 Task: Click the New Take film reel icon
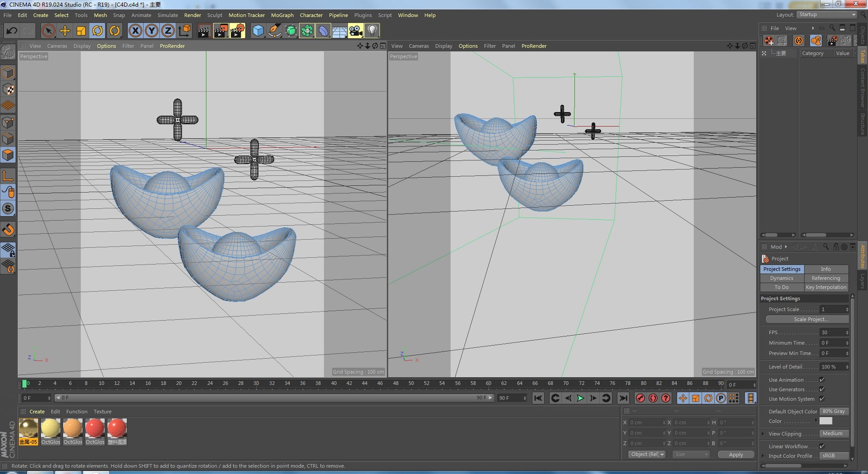point(769,41)
